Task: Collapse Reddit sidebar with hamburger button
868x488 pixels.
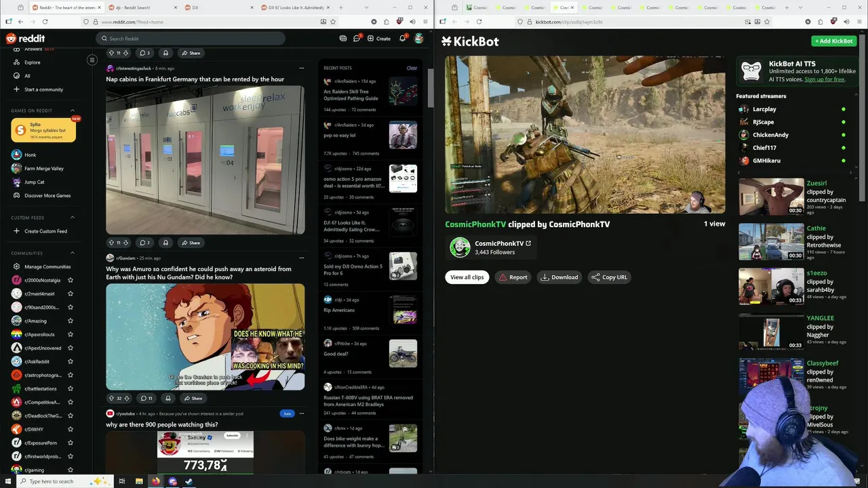Action: pos(92,60)
